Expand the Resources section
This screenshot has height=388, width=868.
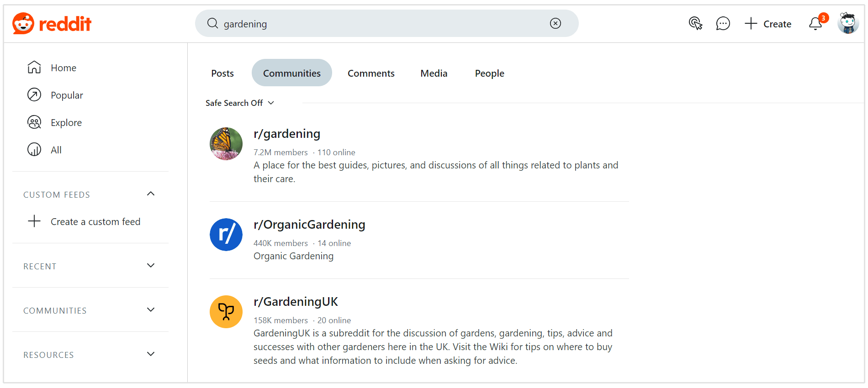(x=151, y=354)
